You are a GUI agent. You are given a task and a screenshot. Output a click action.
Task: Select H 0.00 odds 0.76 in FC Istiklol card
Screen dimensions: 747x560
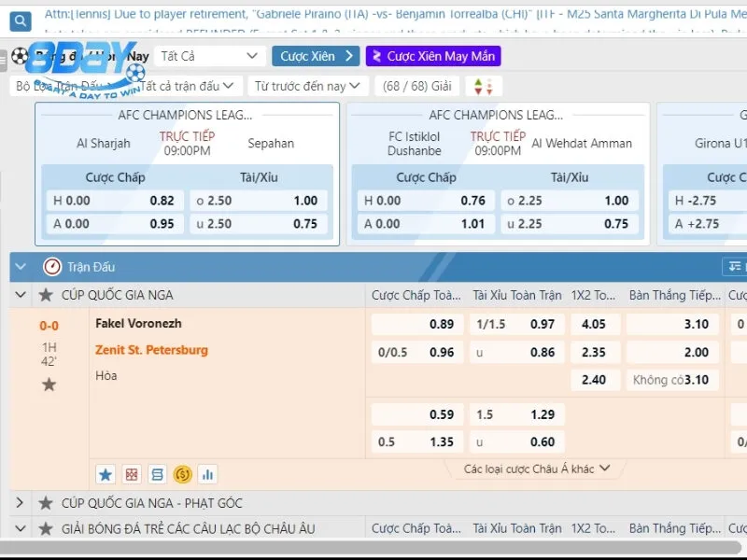pos(426,201)
